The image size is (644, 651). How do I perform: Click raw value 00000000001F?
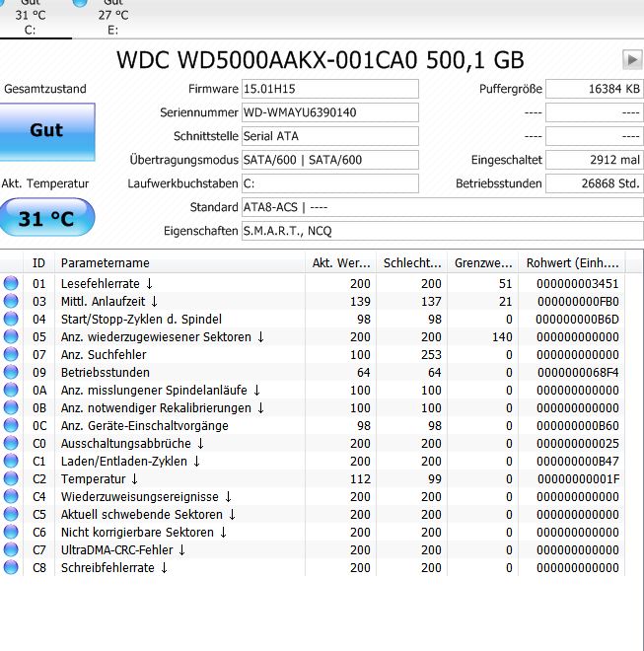click(578, 479)
